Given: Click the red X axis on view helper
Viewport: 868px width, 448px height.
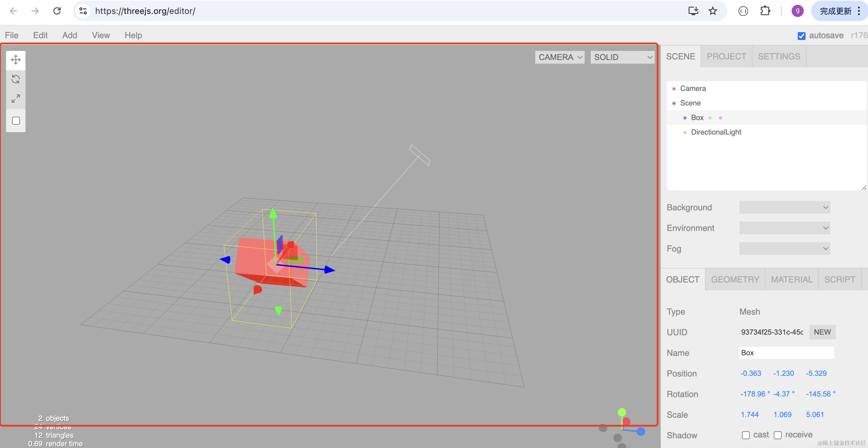Looking at the screenshot, I should click(x=626, y=421).
